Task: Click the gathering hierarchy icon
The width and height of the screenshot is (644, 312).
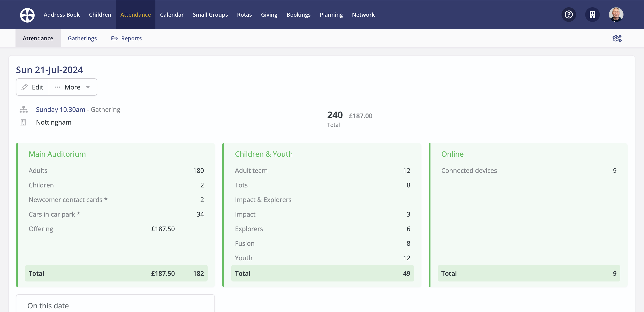Action: point(23,109)
